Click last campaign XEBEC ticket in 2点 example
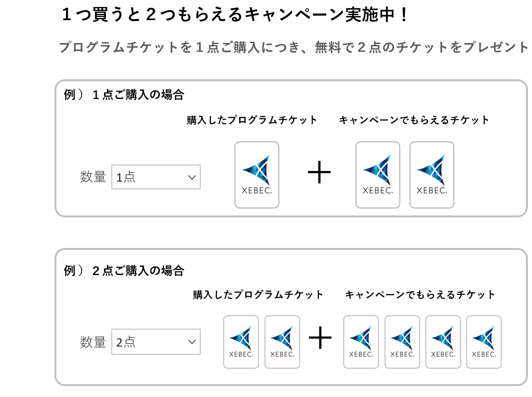 [484, 342]
